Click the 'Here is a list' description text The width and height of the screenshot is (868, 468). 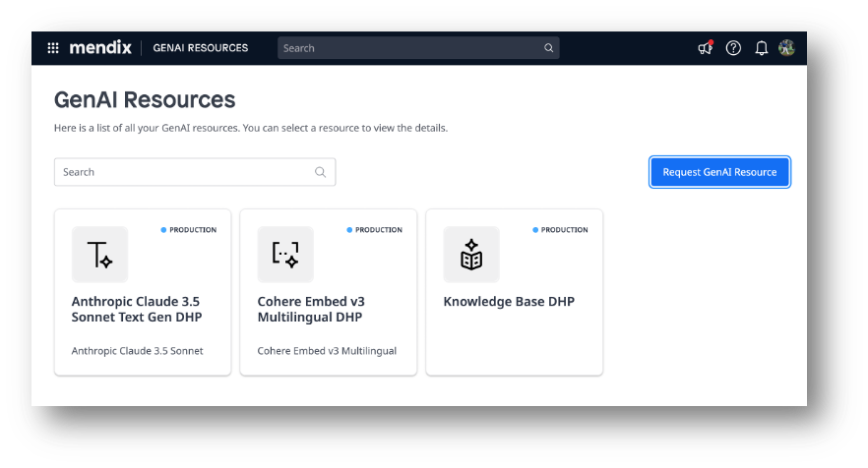tap(251, 128)
